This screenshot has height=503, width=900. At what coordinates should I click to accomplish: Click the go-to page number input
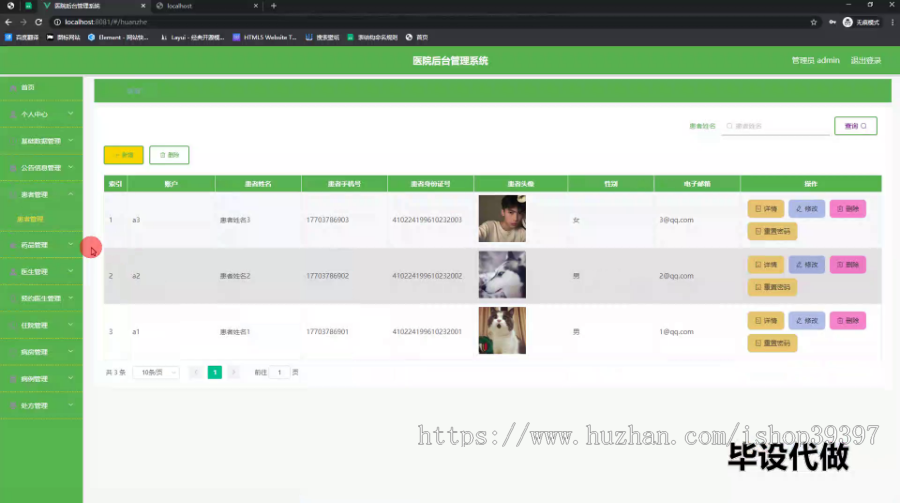(280, 373)
